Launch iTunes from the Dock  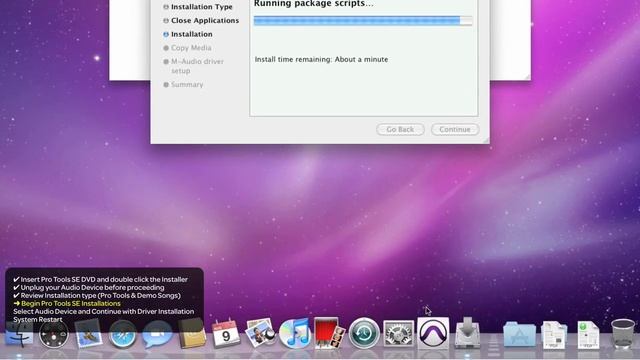tap(295, 333)
